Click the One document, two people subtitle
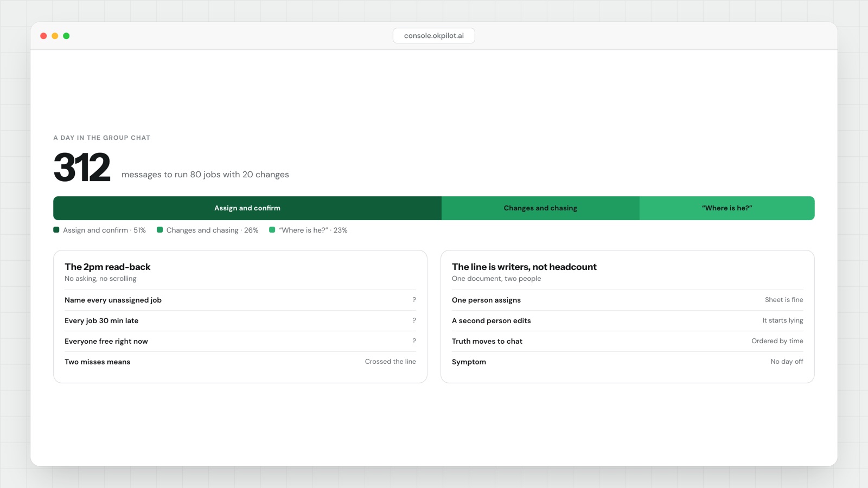Screen dimensions: 868x488 pyautogui.click(x=496, y=279)
